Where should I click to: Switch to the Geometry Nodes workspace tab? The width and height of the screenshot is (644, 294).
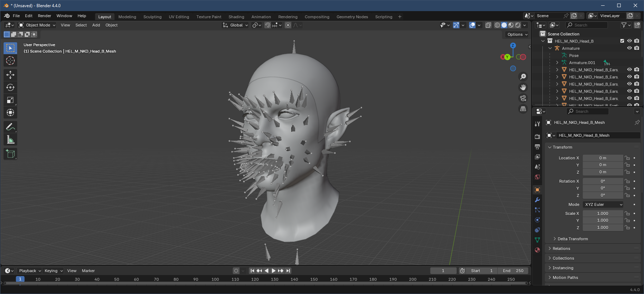pyautogui.click(x=352, y=17)
